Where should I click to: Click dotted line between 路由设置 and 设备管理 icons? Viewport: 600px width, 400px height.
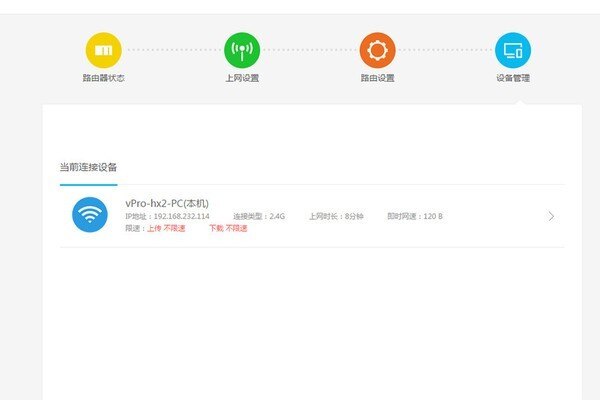click(x=445, y=50)
